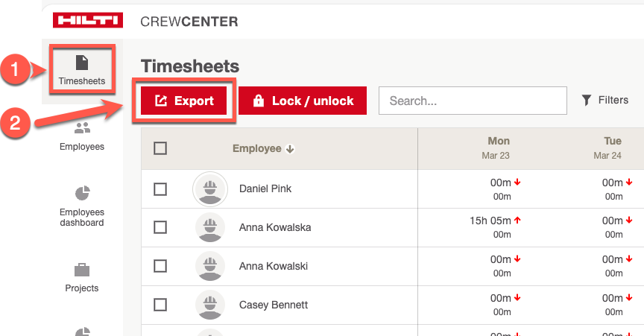Screen dimensions: 644x336
Task: Check the box for Casey Bennett
Action: pos(160,305)
